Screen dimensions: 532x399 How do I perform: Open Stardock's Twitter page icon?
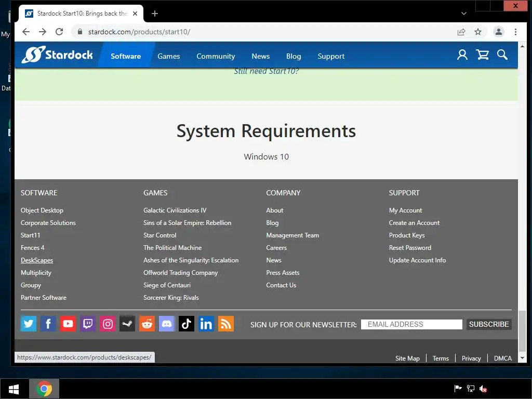coord(29,324)
